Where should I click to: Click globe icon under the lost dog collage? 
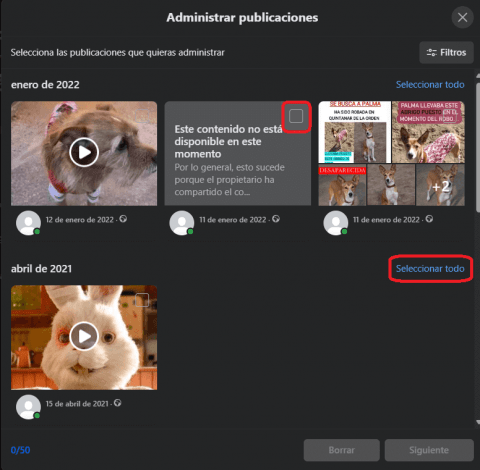pos(429,219)
